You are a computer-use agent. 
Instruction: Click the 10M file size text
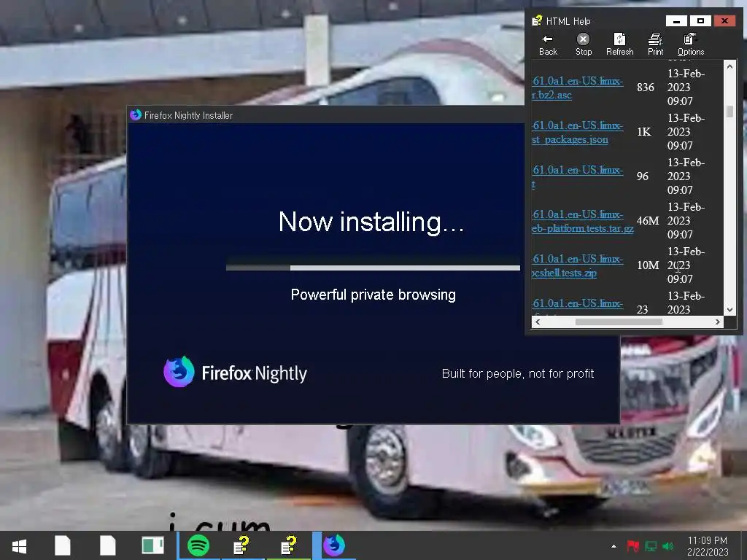tap(648, 265)
